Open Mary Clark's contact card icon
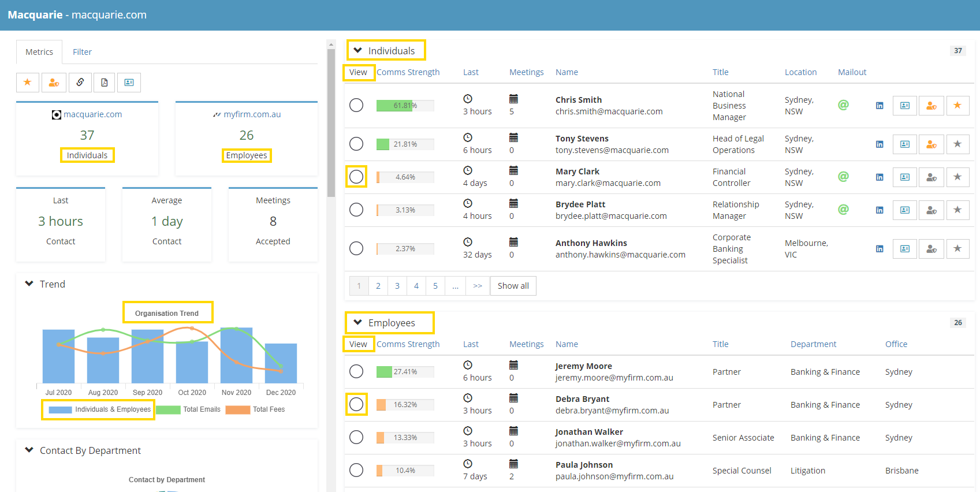The image size is (980, 492). coord(905,177)
